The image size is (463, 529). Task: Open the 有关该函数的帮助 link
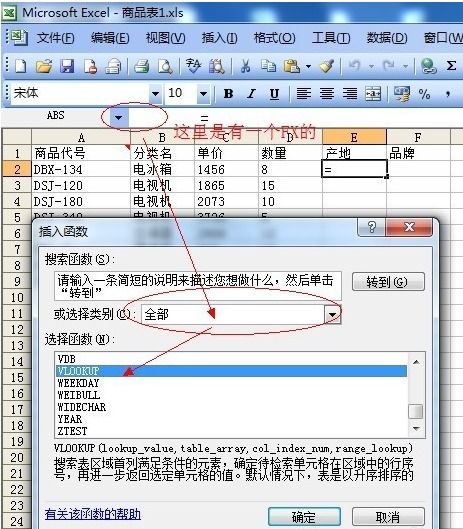(x=93, y=514)
